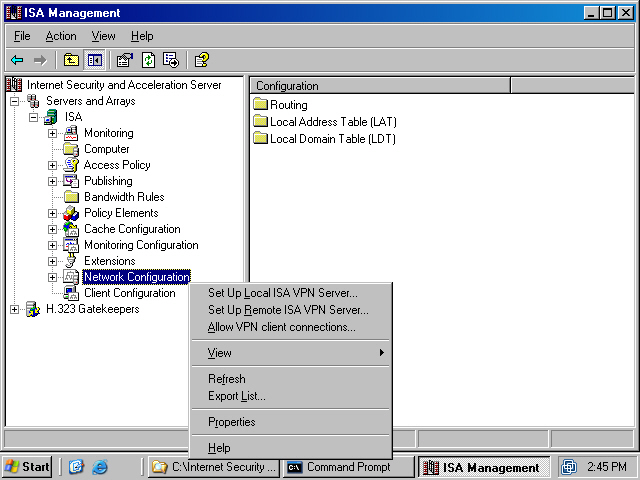Toggle the Show/Hide console tree icon
Image resolution: width=640 pixels, height=480 pixels.
(95, 60)
